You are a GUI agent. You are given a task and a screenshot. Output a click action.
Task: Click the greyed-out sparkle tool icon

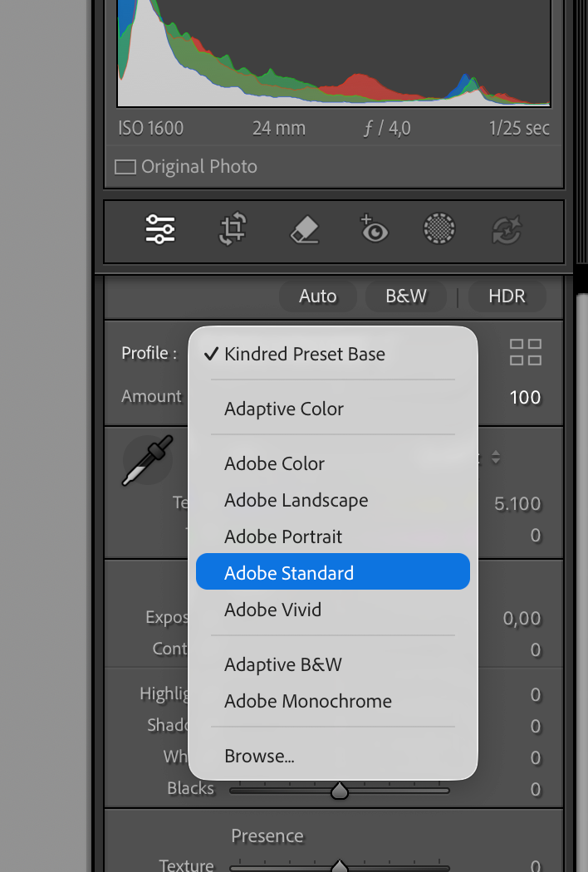coord(507,229)
